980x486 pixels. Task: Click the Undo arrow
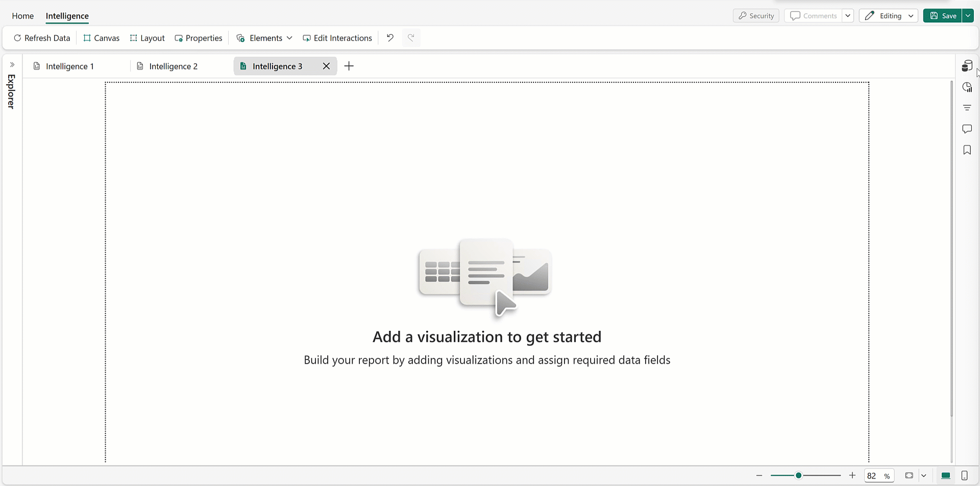[390, 38]
